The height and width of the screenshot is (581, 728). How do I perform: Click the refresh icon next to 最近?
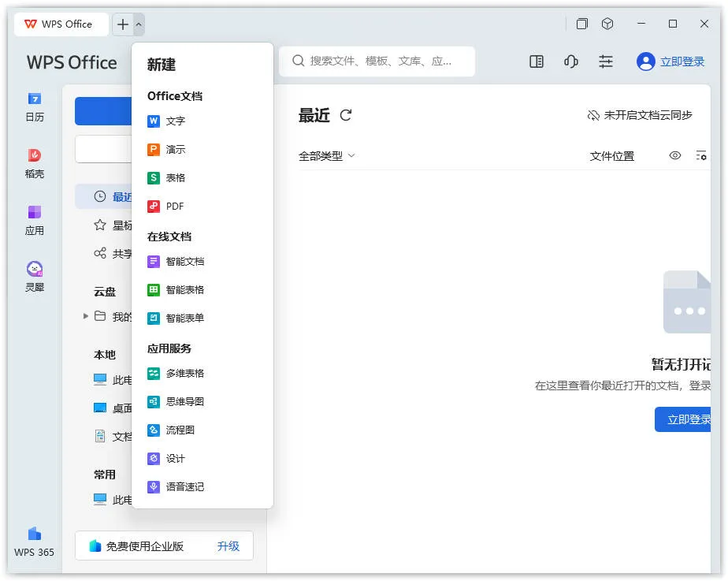(345, 116)
